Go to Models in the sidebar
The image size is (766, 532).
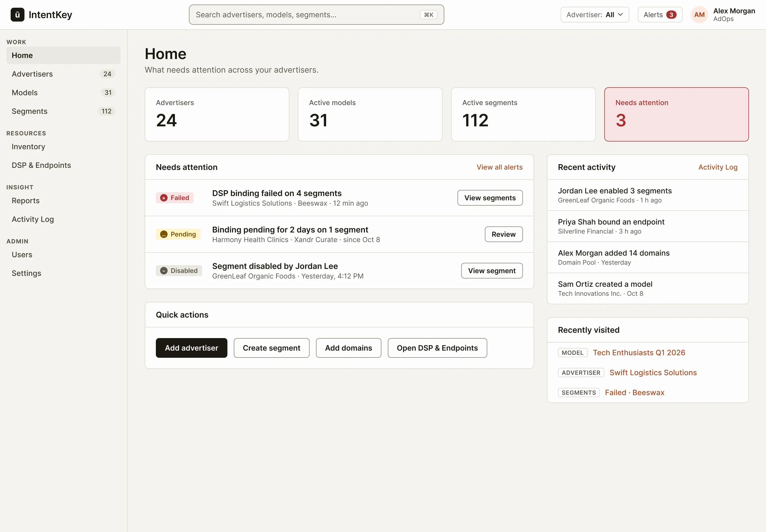(63, 93)
